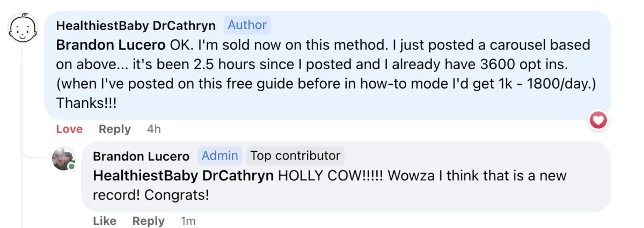Image resolution: width=644 pixels, height=228 pixels.
Task: Click the green online status dot
Action: click(71, 167)
